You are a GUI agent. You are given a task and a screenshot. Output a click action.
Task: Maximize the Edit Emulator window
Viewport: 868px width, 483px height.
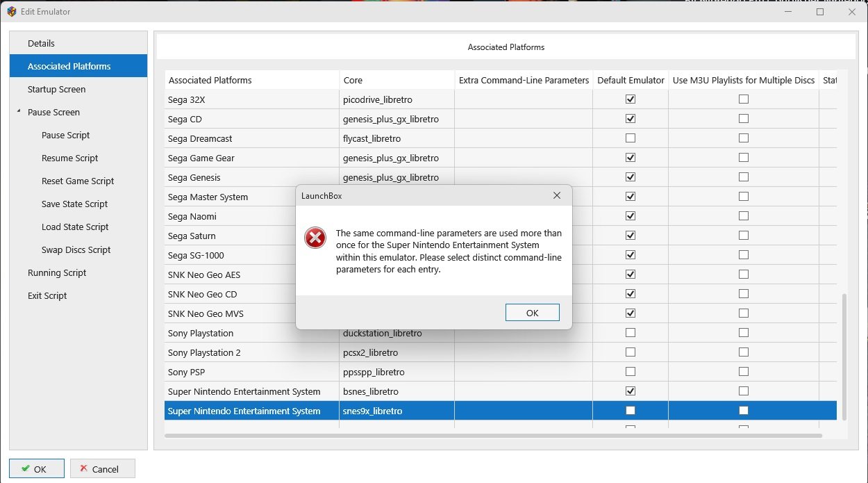tap(819, 12)
